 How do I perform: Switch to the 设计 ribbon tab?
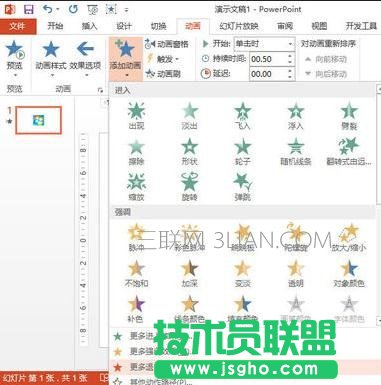coord(124,26)
